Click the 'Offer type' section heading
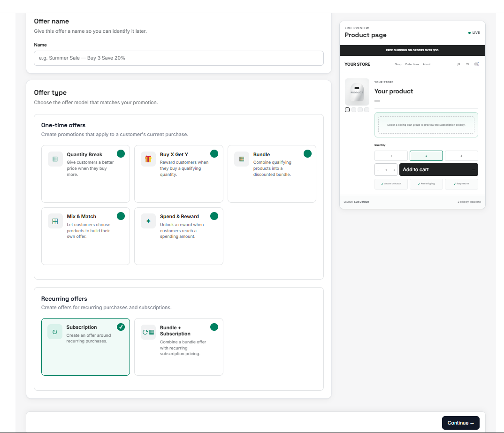 (x=50, y=92)
